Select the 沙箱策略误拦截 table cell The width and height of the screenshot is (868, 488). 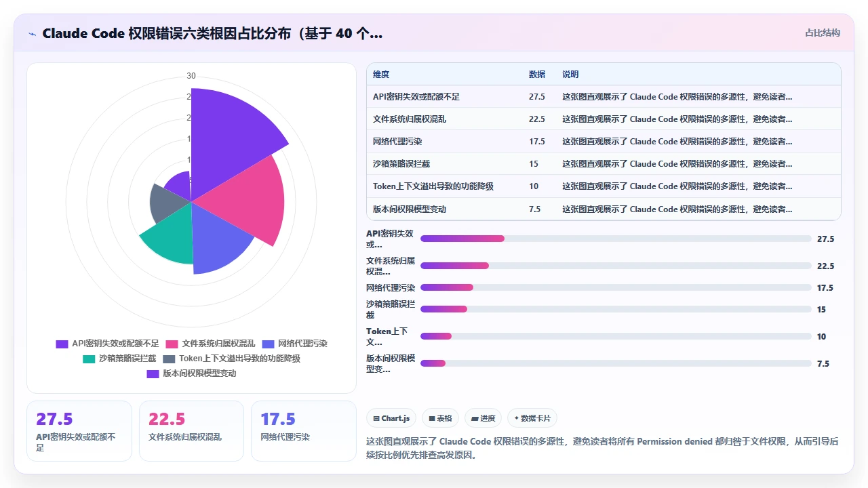pyautogui.click(x=401, y=164)
